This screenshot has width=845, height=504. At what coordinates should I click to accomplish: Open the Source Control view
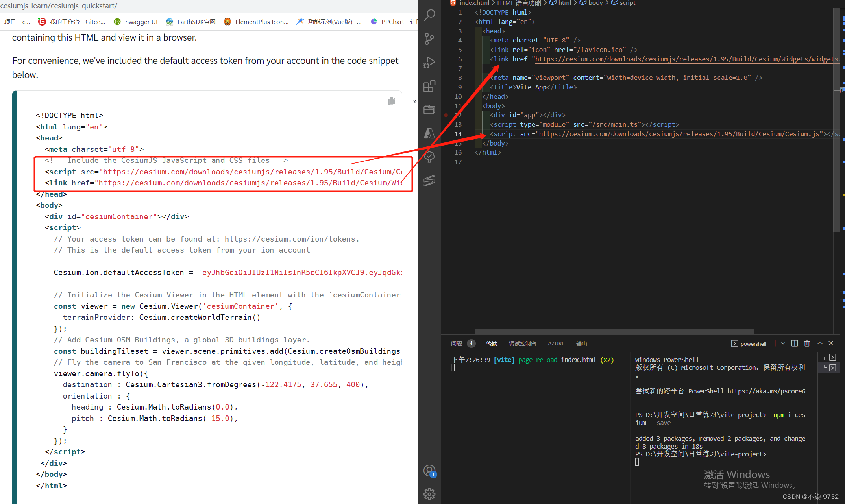pos(429,39)
